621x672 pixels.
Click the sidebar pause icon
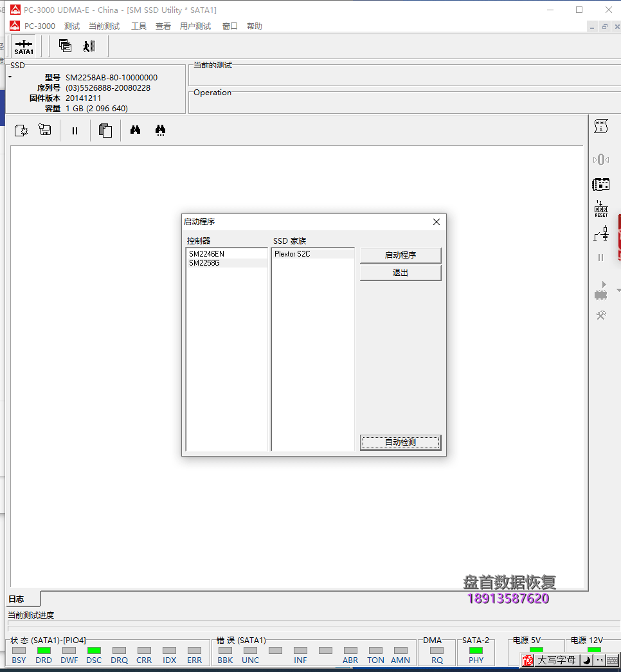pyautogui.click(x=601, y=258)
